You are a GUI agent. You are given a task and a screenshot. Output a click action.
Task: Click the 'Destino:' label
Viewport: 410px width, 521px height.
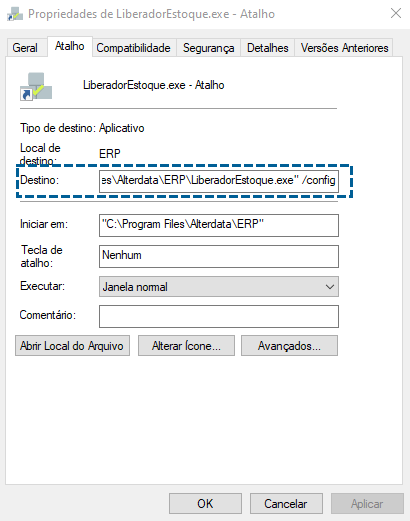click(x=39, y=180)
